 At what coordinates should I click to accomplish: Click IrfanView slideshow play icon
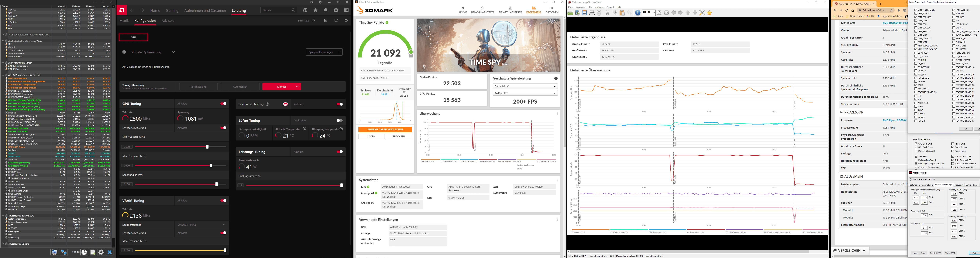[x=578, y=13]
